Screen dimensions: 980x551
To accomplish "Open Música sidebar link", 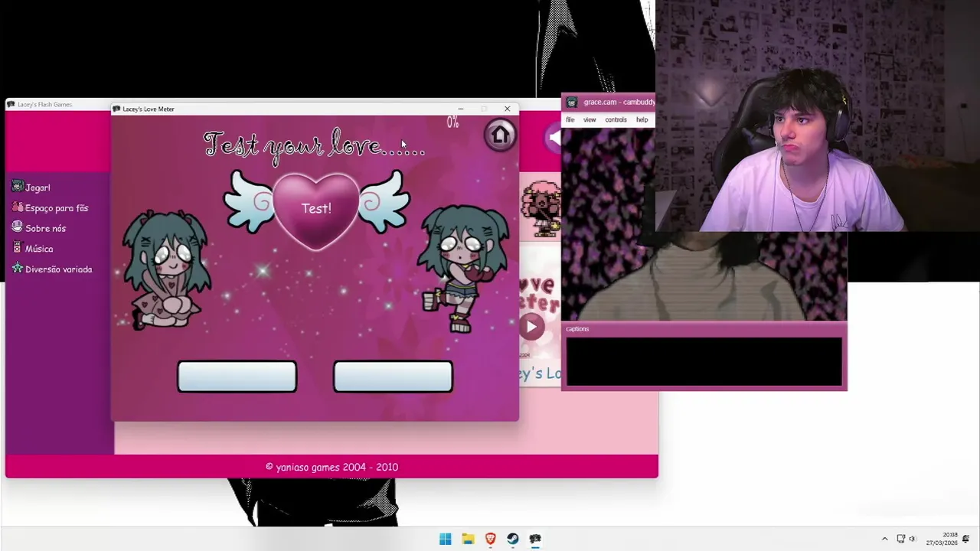I will [x=39, y=249].
